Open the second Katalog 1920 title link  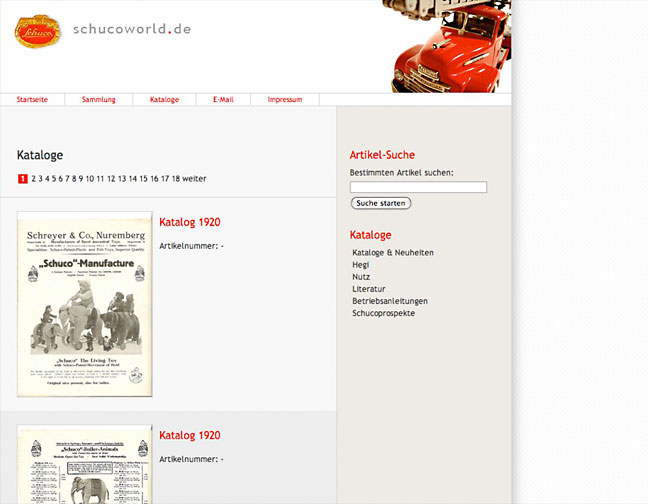click(x=190, y=435)
